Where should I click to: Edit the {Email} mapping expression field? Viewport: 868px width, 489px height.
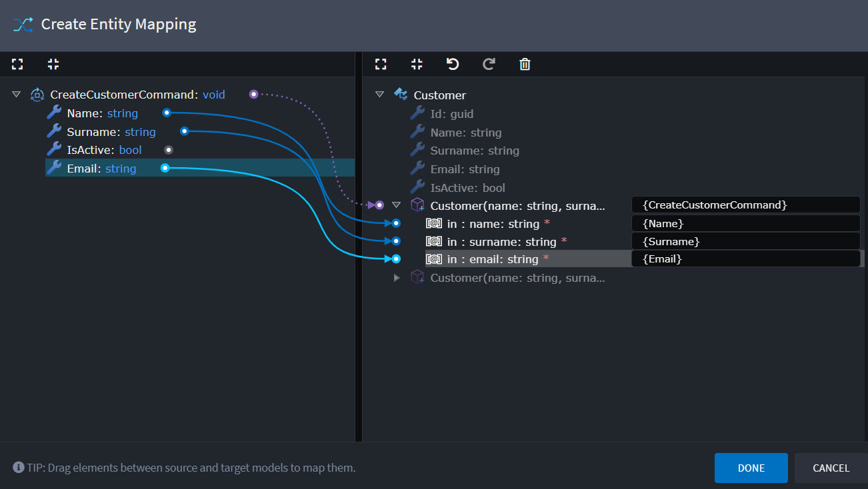click(x=745, y=258)
